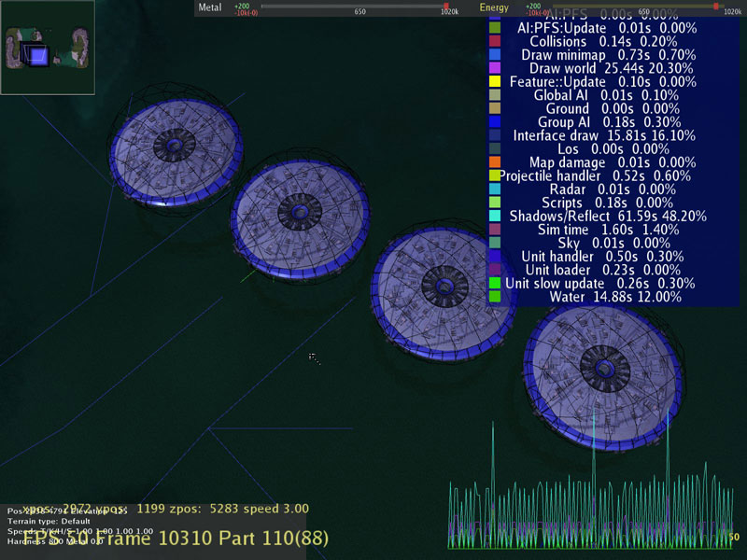Viewport: 747px width, 560px height.
Task: Click the Draw world magenta swatch
Action: click(495, 67)
